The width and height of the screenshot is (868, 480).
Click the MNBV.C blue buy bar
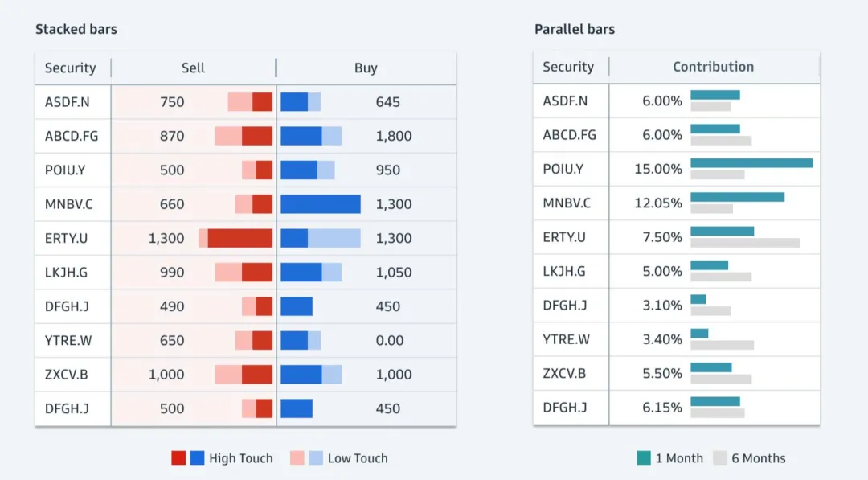320,204
